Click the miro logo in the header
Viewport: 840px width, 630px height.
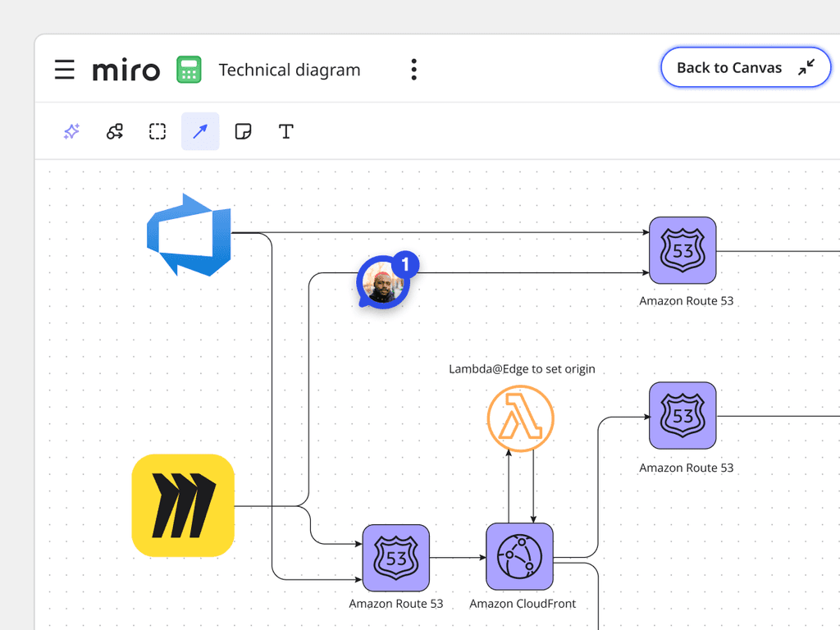(x=126, y=70)
